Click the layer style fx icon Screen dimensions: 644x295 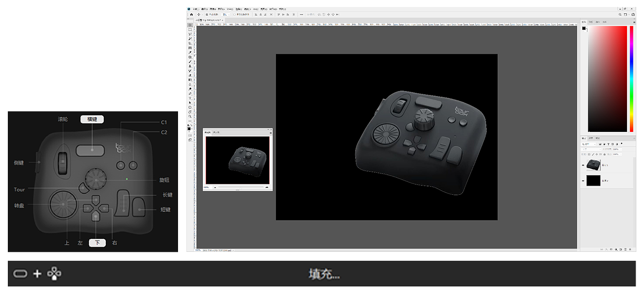[607, 249]
